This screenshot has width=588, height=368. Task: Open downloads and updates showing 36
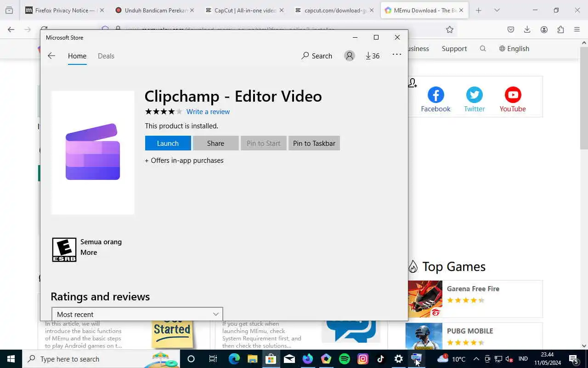point(373,56)
